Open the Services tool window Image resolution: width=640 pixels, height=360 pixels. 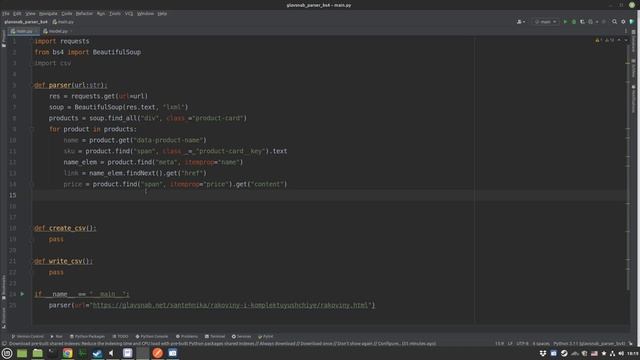[241, 336]
